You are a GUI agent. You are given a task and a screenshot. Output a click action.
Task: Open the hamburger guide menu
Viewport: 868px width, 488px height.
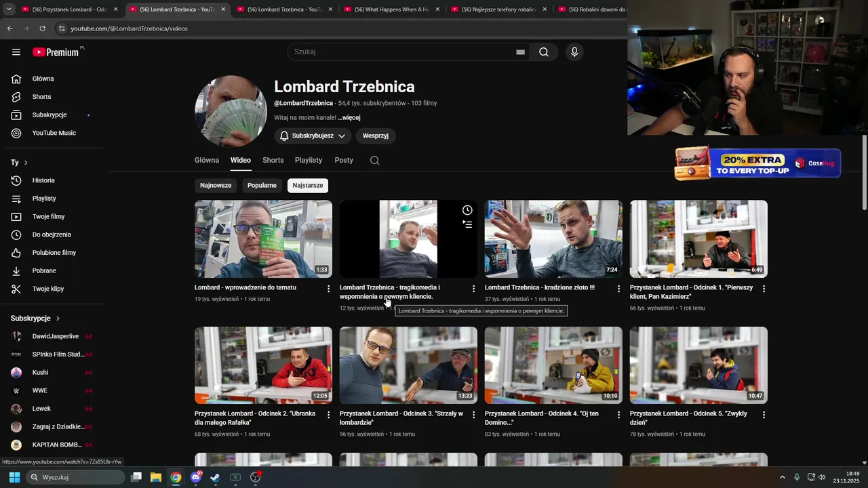(x=16, y=52)
